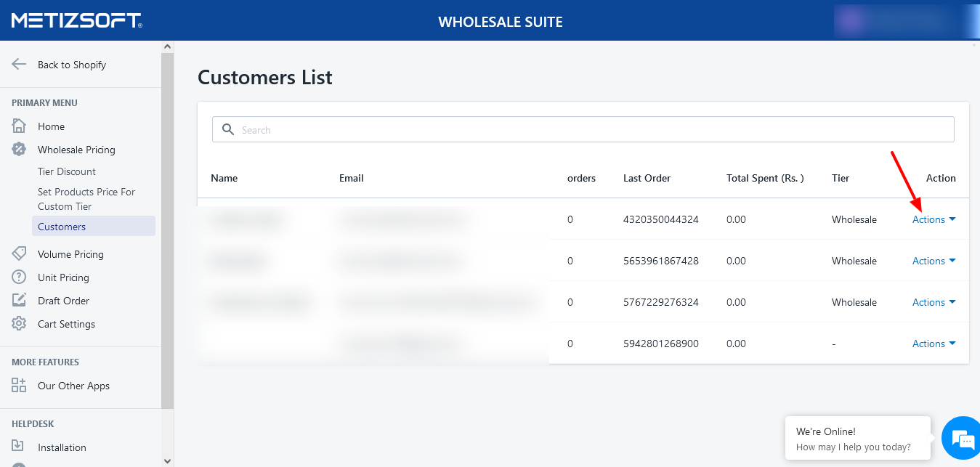980x467 pixels.
Task: Open Actions dropdown for second customer row
Action: point(934,261)
